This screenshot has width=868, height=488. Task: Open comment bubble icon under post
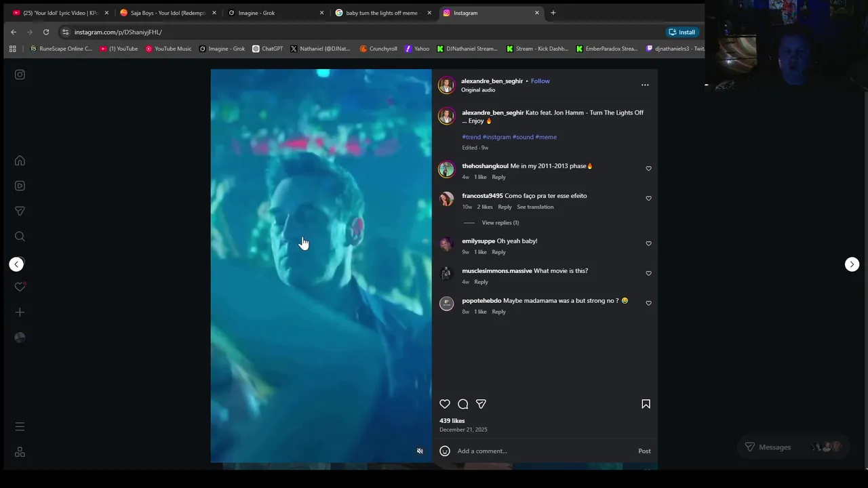click(x=463, y=404)
